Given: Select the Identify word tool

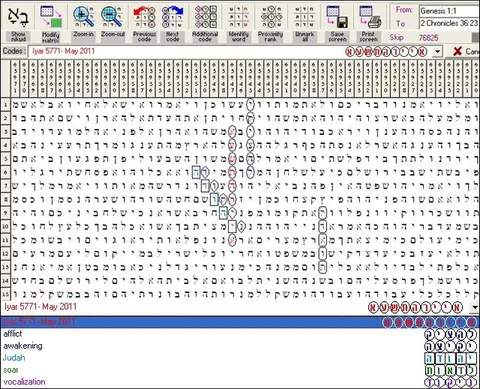Looking at the screenshot, I should [x=239, y=17].
